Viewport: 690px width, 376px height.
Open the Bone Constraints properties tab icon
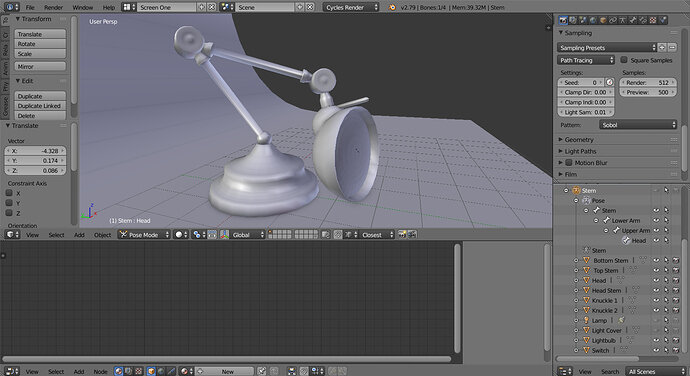pyautogui.click(x=643, y=20)
